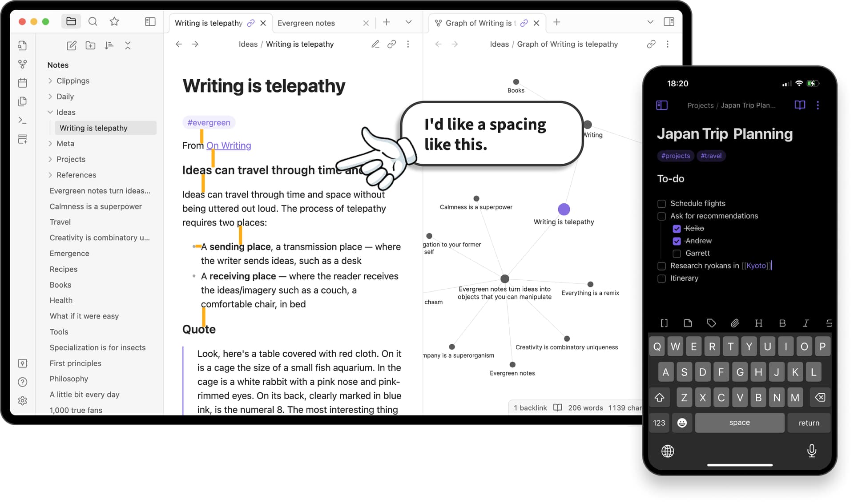Open command palette icon in ribbon
The width and height of the screenshot is (854, 504).
pyautogui.click(x=23, y=120)
